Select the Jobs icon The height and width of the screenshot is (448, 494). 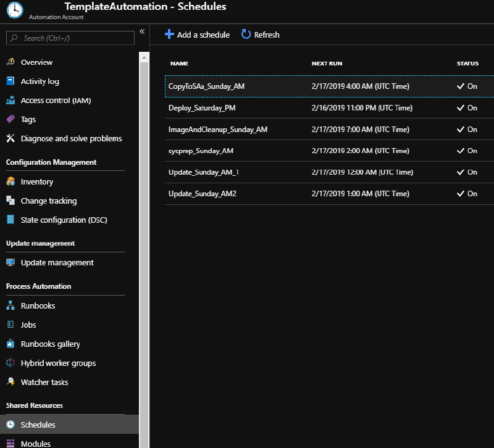10,325
